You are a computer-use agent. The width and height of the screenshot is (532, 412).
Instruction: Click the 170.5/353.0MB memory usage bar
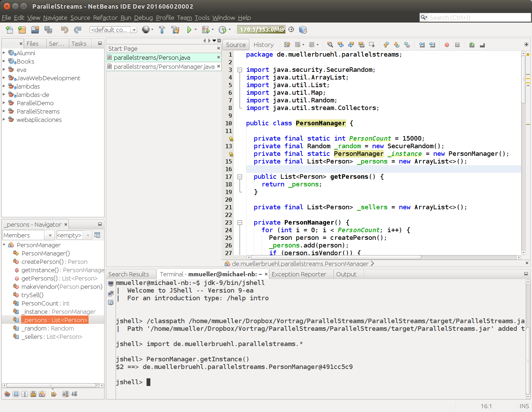tap(261, 30)
